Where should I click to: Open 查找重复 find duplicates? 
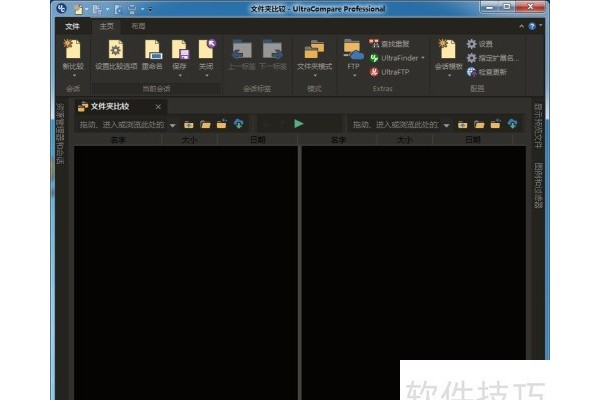pyautogui.click(x=389, y=44)
